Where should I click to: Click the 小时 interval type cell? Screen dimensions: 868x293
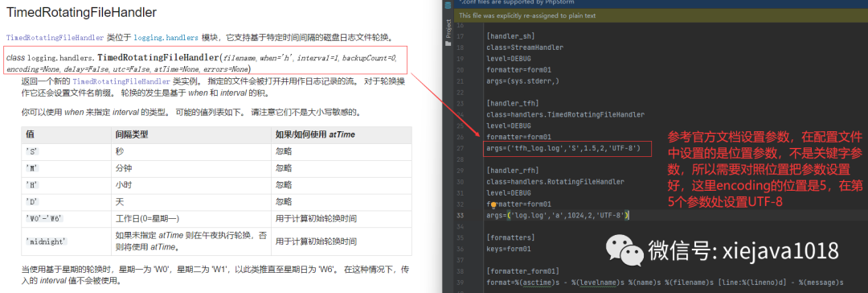[x=190, y=185]
